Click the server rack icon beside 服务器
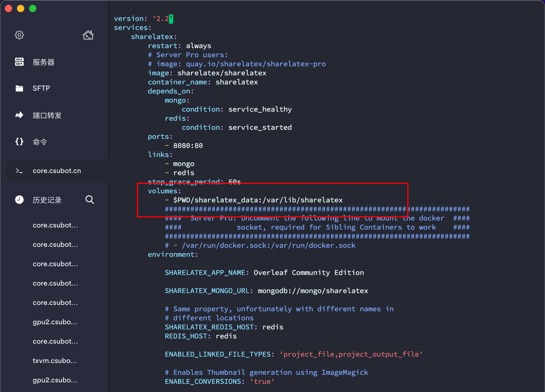545x392 pixels. pyautogui.click(x=19, y=62)
